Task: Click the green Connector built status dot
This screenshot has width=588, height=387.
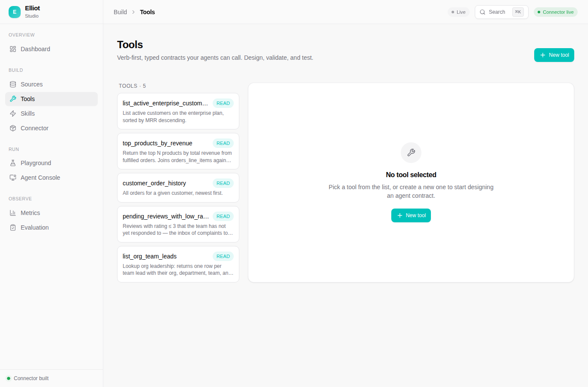Action: [9, 378]
